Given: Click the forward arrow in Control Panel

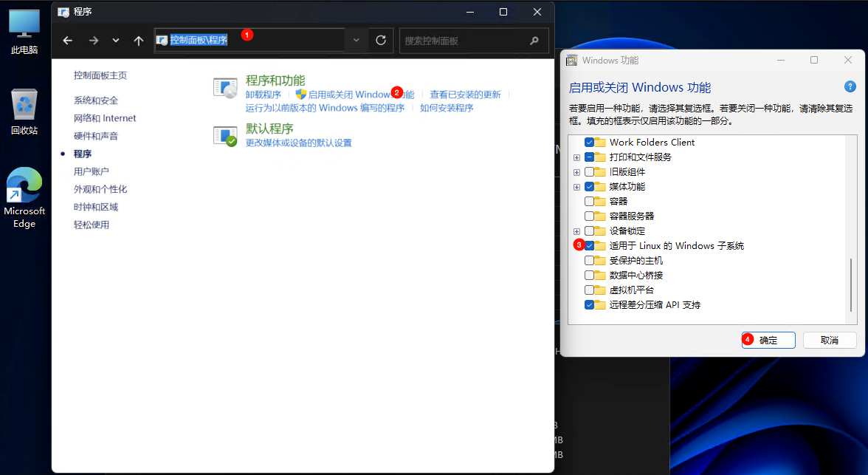Looking at the screenshot, I should (x=94, y=41).
